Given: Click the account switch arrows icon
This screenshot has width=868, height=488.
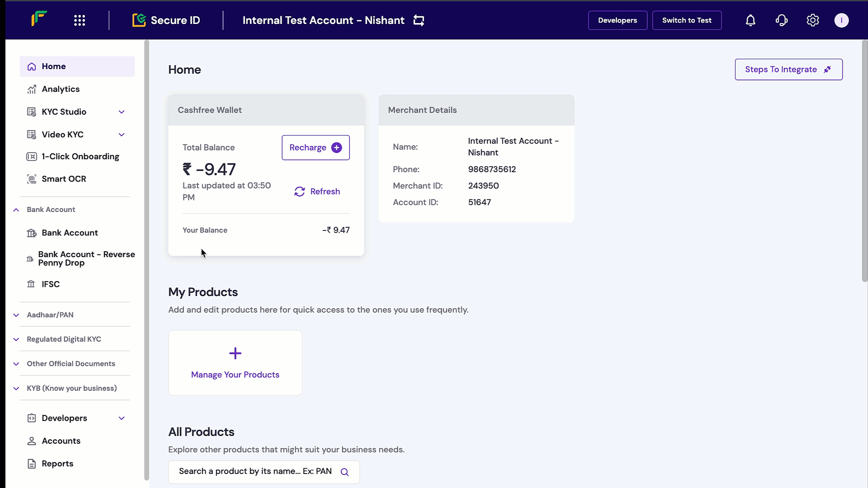Looking at the screenshot, I should click(419, 20).
